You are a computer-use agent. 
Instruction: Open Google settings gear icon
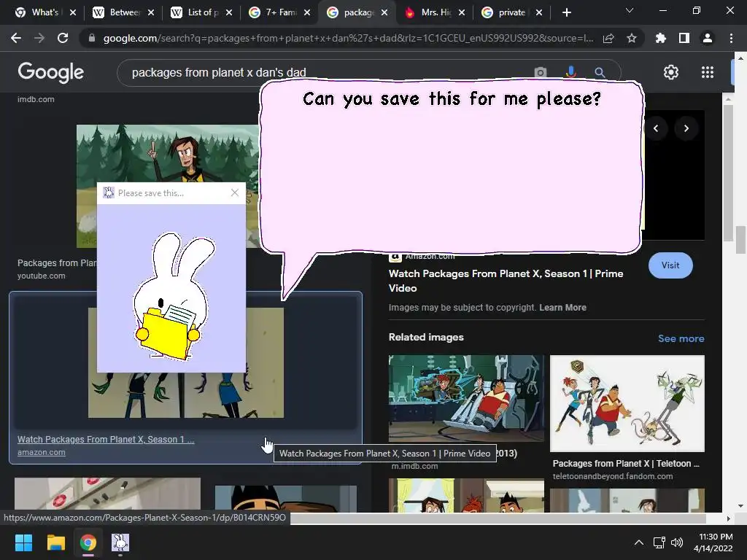671,72
